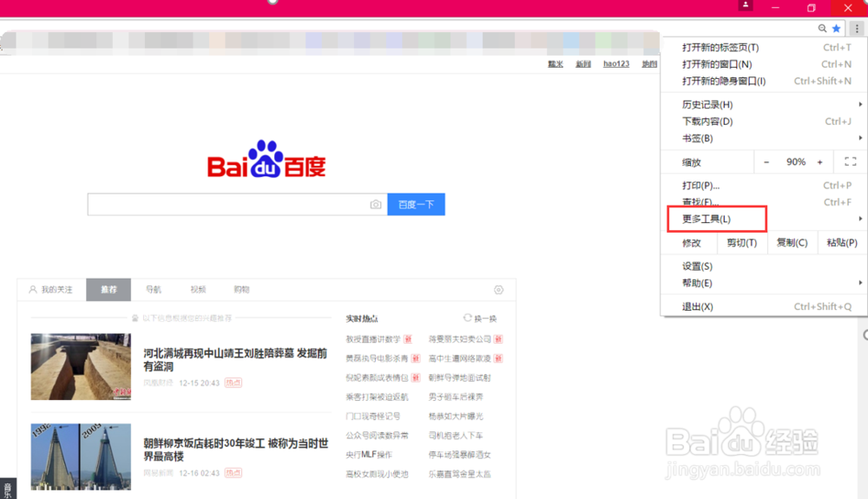Click hot topic 乐嘉直骂金星太监
The image size is (868, 499).
460,474
